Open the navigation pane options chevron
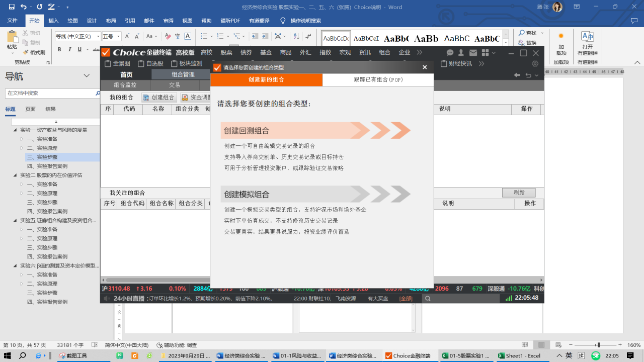The image size is (644, 362). 86,76
